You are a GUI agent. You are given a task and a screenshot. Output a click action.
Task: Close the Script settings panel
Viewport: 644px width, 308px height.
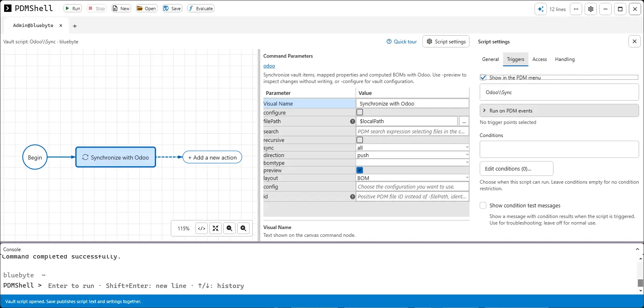634,41
